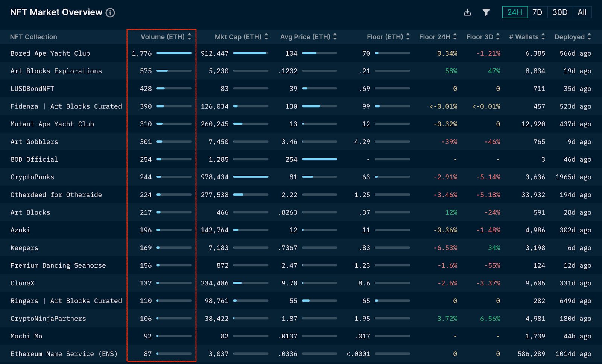The height and width of the screenshot is (364, 602).
Task: Click Fidenza avg price bar
Action: pos(319,106)
